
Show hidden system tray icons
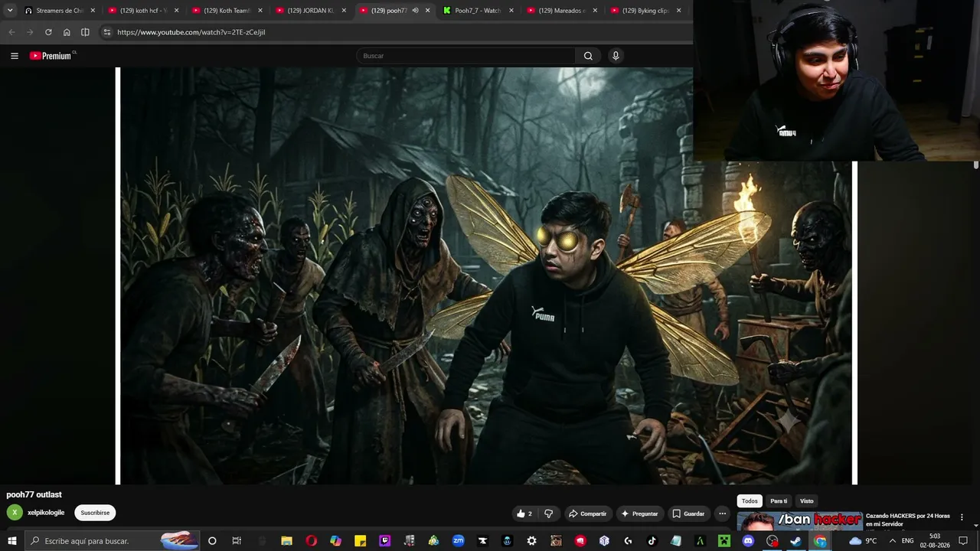point(892,541)
